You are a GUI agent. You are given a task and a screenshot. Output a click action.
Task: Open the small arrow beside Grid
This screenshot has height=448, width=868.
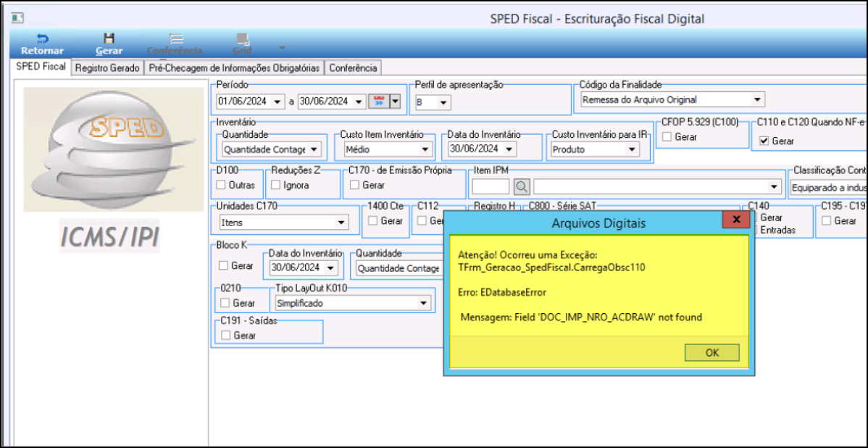(x=283, y=48)
